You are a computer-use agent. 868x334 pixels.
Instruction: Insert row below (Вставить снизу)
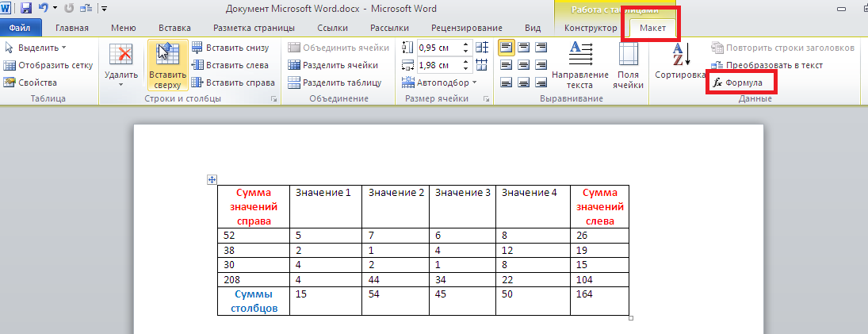[233, 48]
